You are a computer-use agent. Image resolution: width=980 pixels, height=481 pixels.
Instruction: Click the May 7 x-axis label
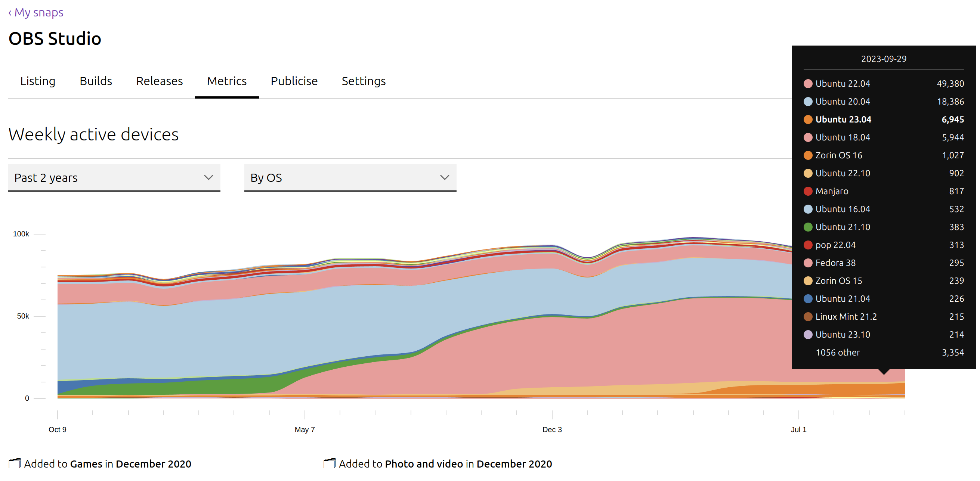coord(305,429)
